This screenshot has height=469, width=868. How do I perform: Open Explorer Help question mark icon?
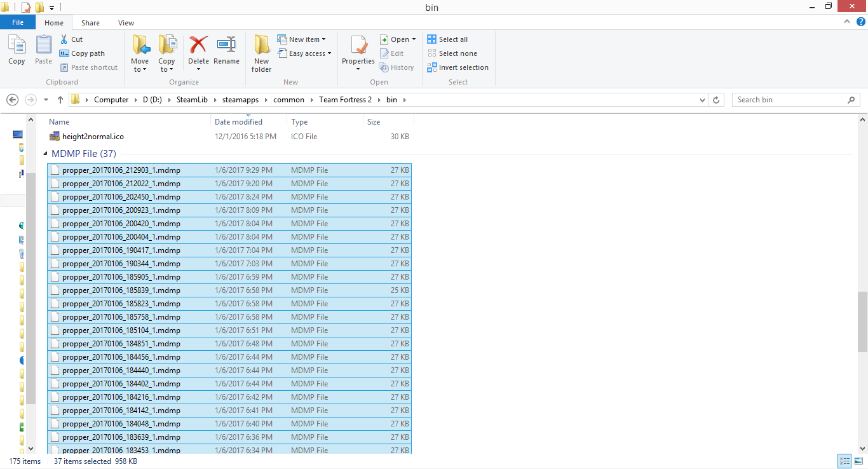pyautogui.click(x=861, y=22)
